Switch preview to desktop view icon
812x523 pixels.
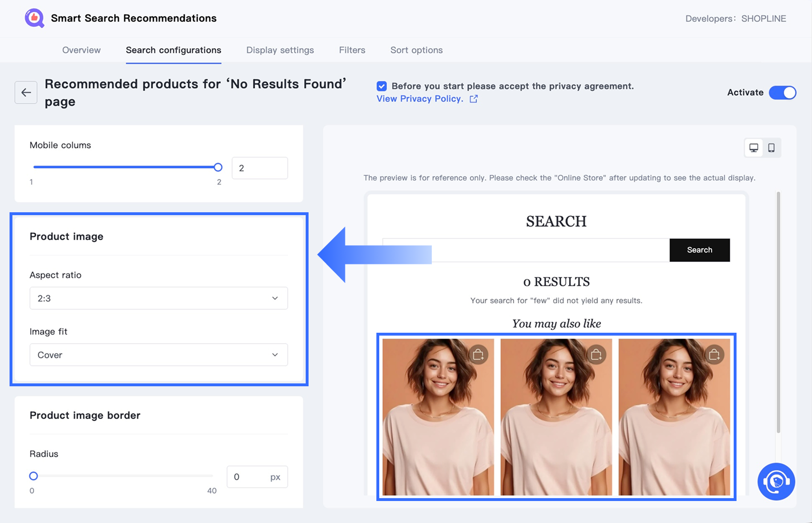[754, 148]
